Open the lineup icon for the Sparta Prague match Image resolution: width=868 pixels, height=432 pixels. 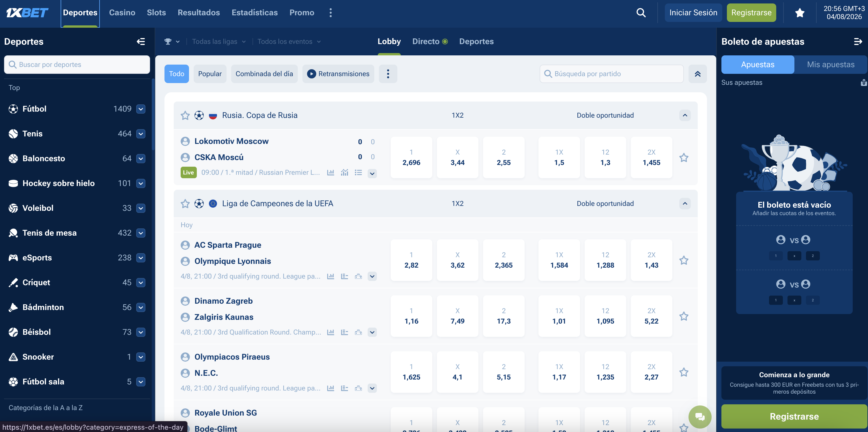[x=344, y=276]
